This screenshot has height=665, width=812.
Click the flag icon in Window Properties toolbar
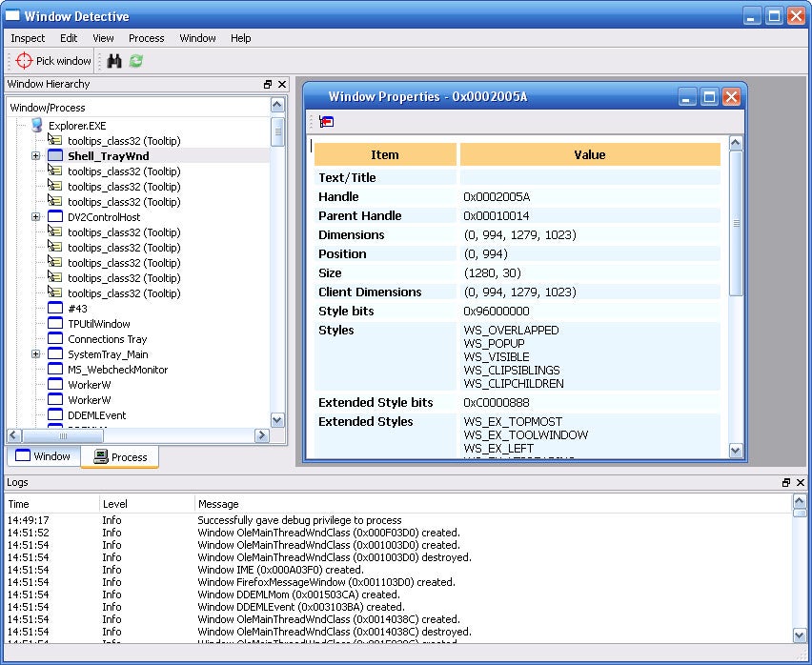pyautogui.click(x=327, y=122)
